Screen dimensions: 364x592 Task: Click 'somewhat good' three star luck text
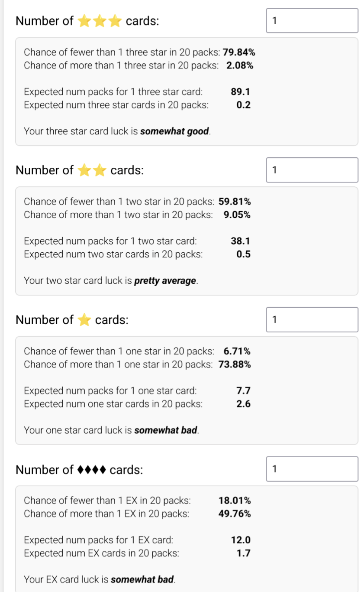coord(175,131)
